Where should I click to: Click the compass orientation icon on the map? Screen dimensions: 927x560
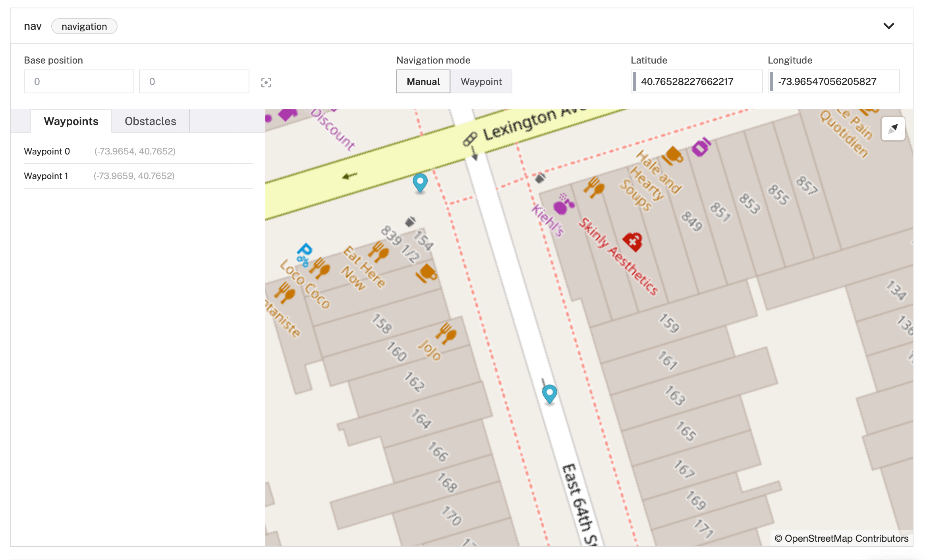[893, 129]
